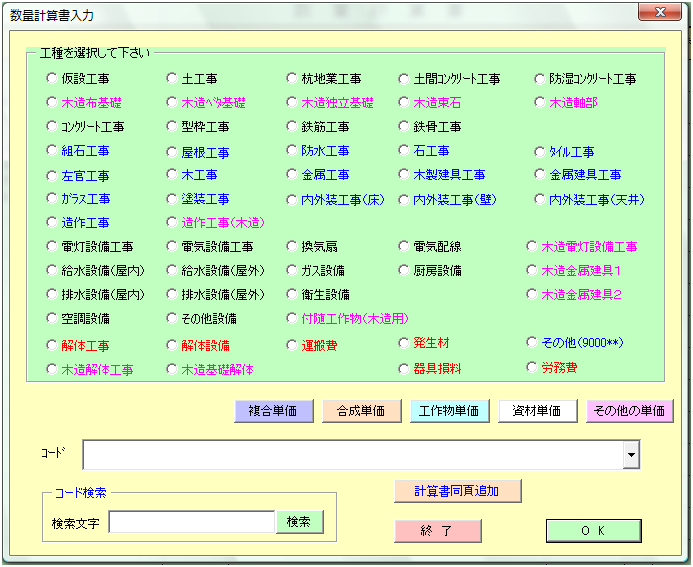Pick the 労務費 radio button
This screenshot has height=567, width=693.
point(532,367)
